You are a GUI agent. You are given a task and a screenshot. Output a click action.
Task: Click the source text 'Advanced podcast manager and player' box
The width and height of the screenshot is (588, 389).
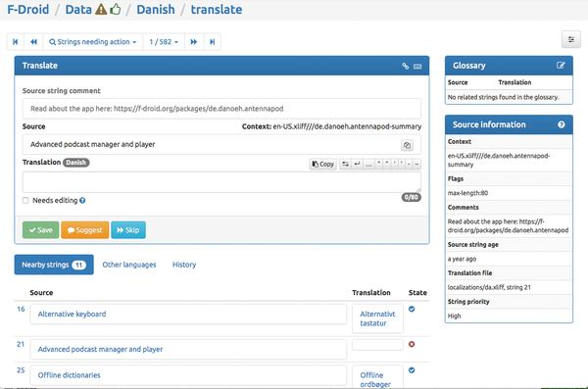coord(221,144)
